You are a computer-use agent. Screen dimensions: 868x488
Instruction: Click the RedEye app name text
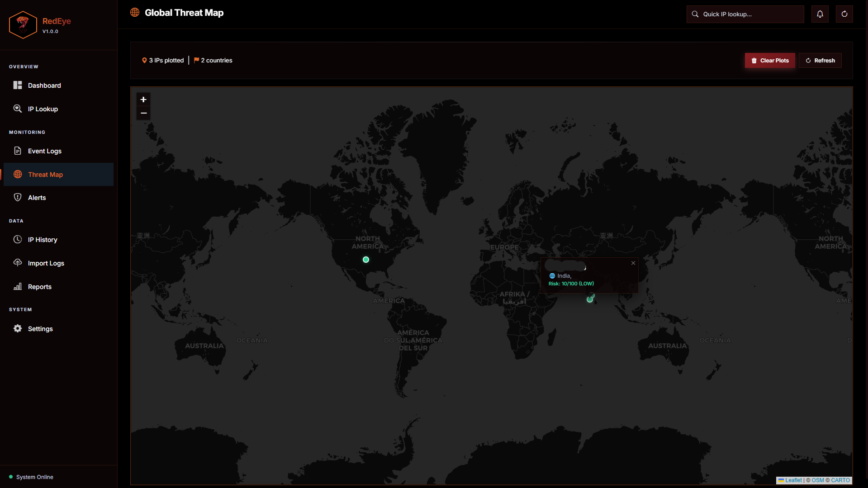[57, 21]
